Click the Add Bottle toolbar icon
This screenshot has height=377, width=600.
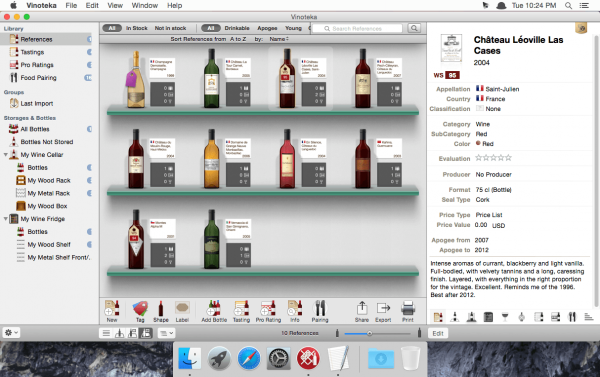[x=214, y=308]
